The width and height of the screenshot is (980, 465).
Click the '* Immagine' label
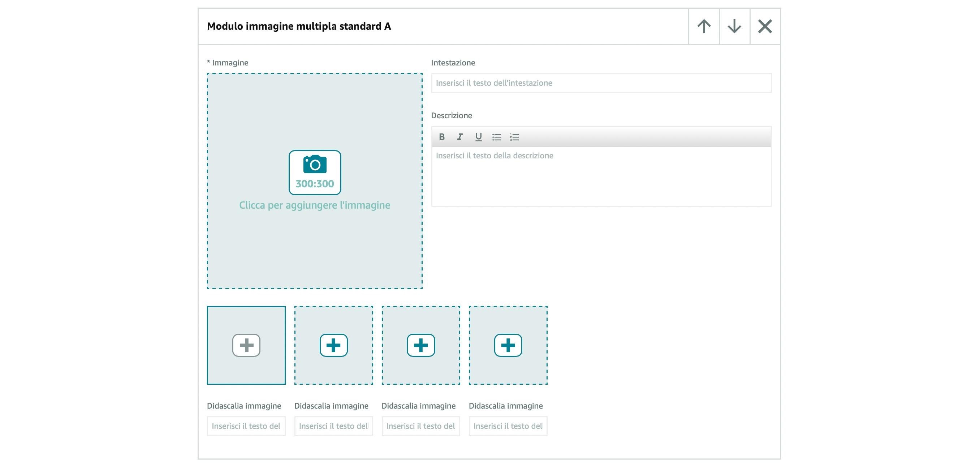click(228, 63)
